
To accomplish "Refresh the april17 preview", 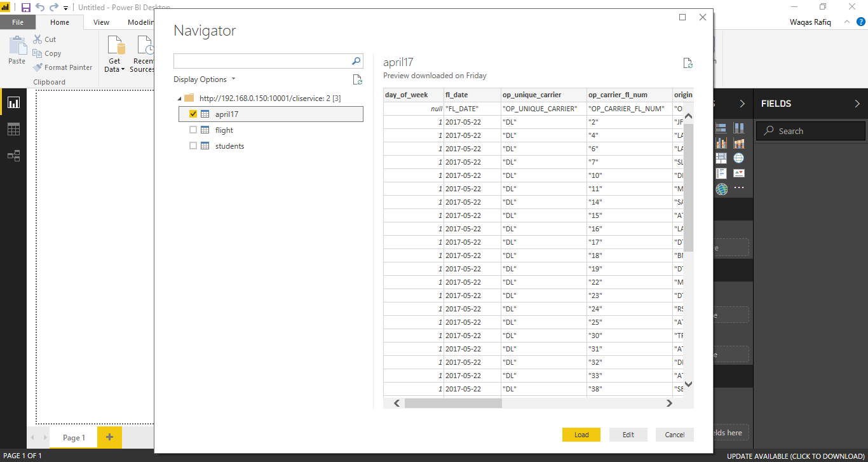I will pyautogui.click(x=688, y=63).
